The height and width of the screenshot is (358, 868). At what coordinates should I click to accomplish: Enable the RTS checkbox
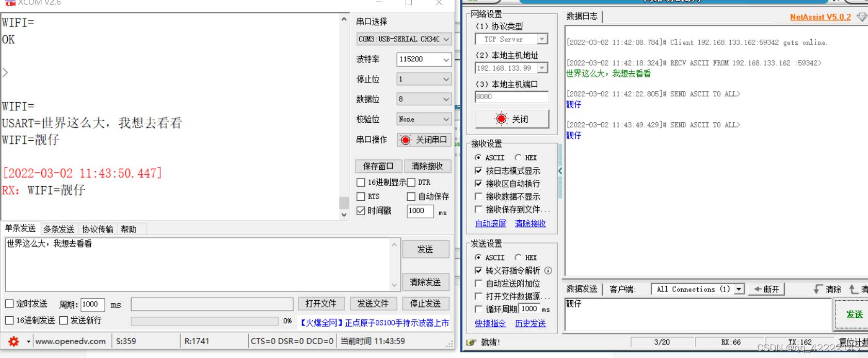pos(361,197)
